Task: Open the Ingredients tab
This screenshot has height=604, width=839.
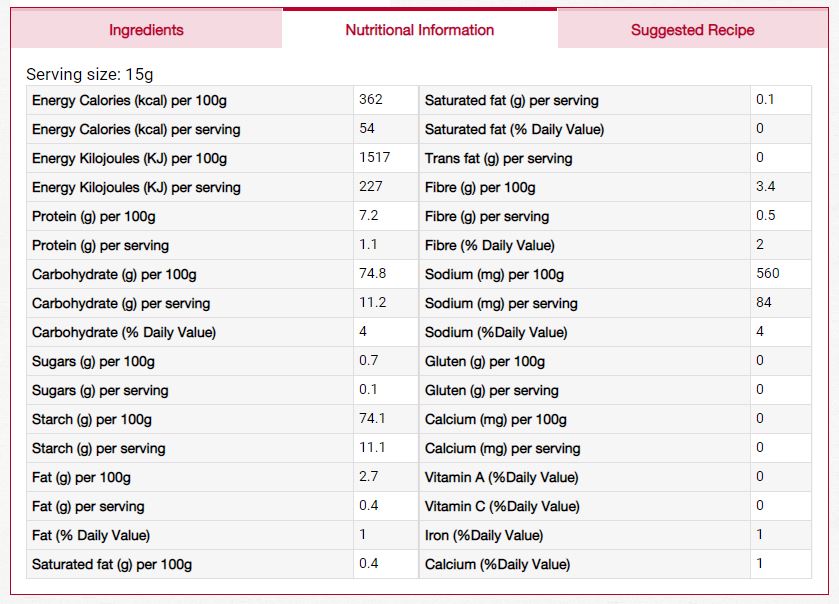Action: [146, 30]
